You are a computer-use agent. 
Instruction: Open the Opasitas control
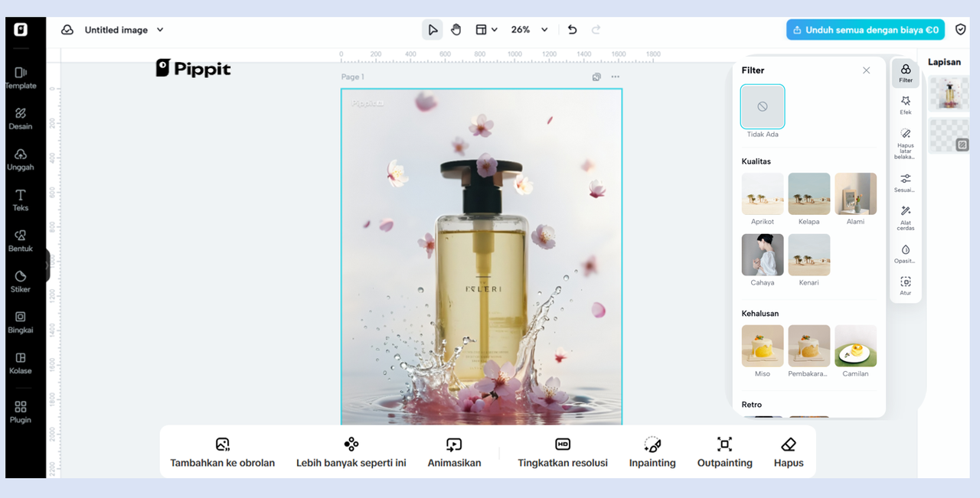pos(906,254)
